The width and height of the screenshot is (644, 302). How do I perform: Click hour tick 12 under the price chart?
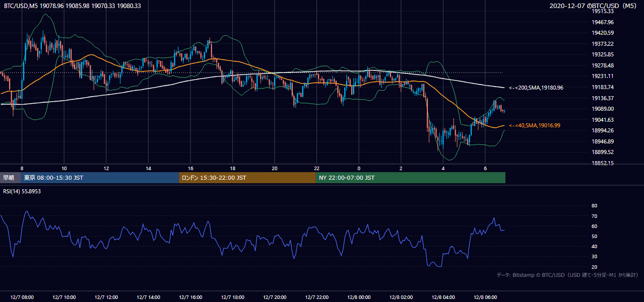click(x=106, y=168)
